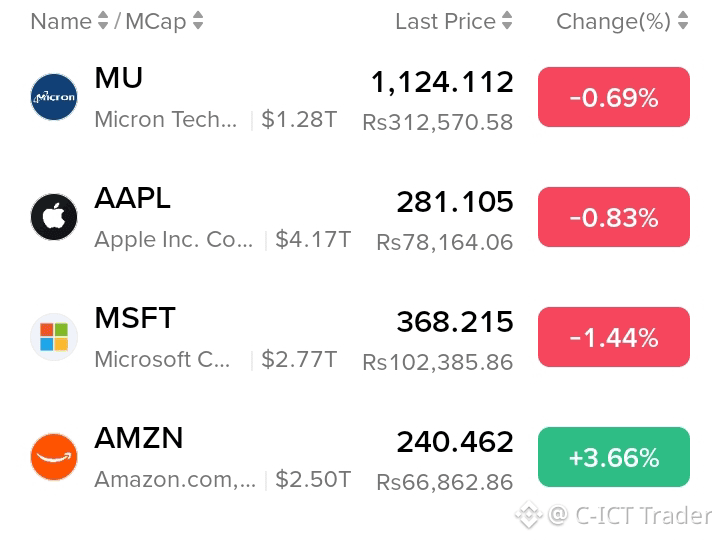Tap the green AMZN +3.66% badge

[x=613, y=457]
